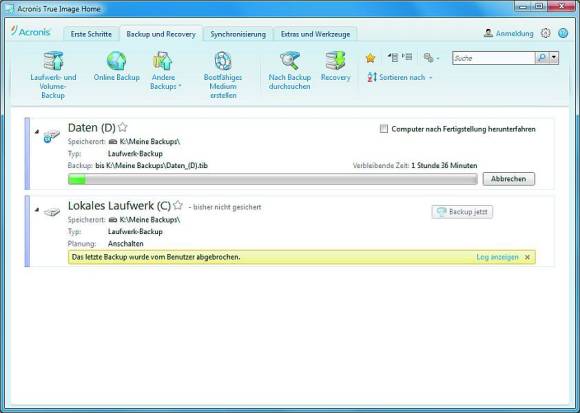The image size is (580, 413).
Task: Mark Daten (D) as favorite star
Action: [x=123, y=127]
